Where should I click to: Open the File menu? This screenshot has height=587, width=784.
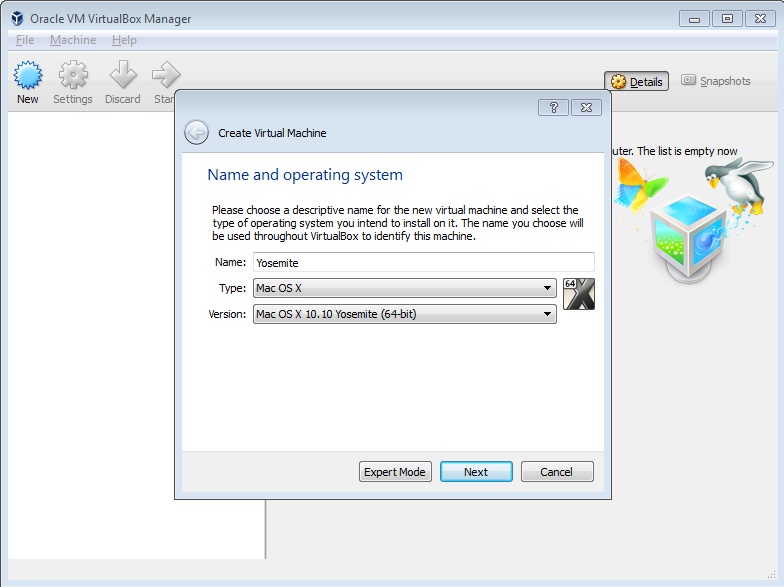25,40
